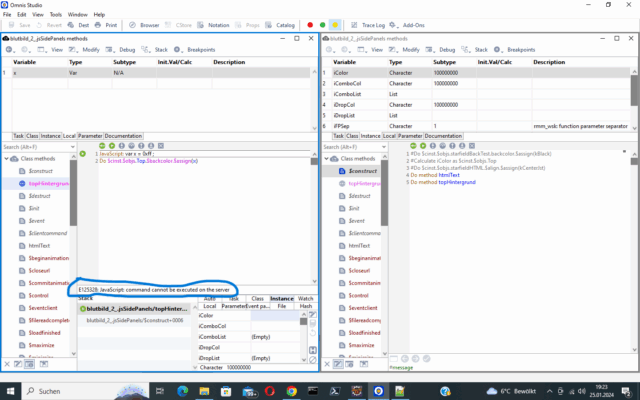Image resolution: width=640 pixels, height=400 pixels.
Task: Click the Browser toolbar icon
Action: pyautogui.click(x=143, y=24)
